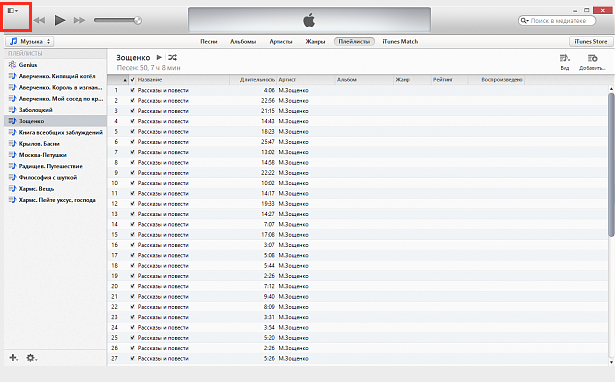Sort by the Название column header
The width and height of the screenshot is (615, 382).
click(x=183, y=80)
